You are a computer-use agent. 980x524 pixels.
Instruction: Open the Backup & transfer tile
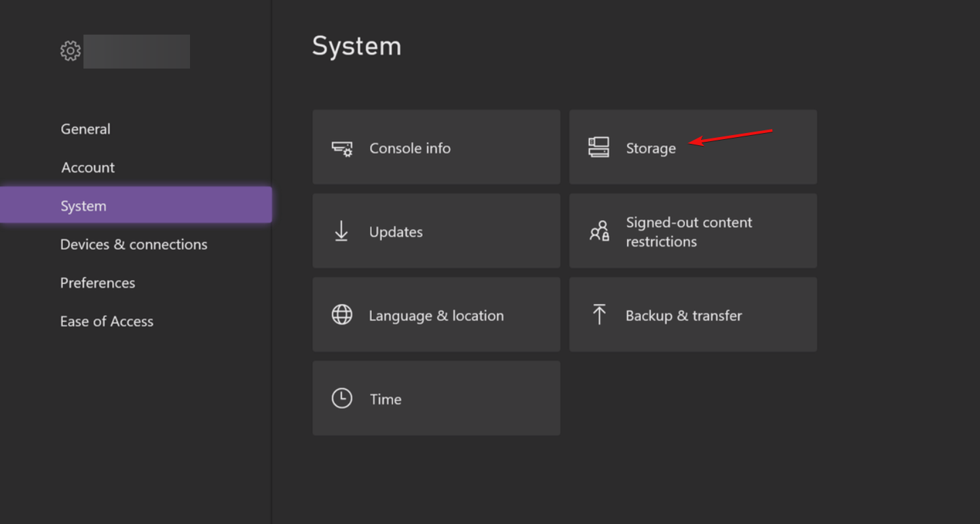click(x=692, y=314)
